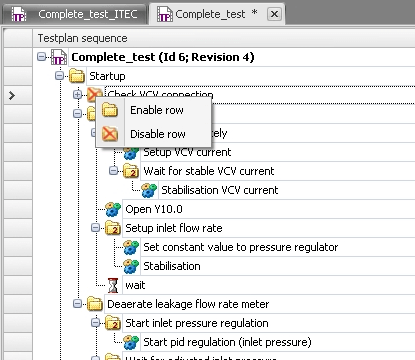Screen dimensions: 415x360
Task: Click the wait hourglass icon
Action: [x=113, y=285]
